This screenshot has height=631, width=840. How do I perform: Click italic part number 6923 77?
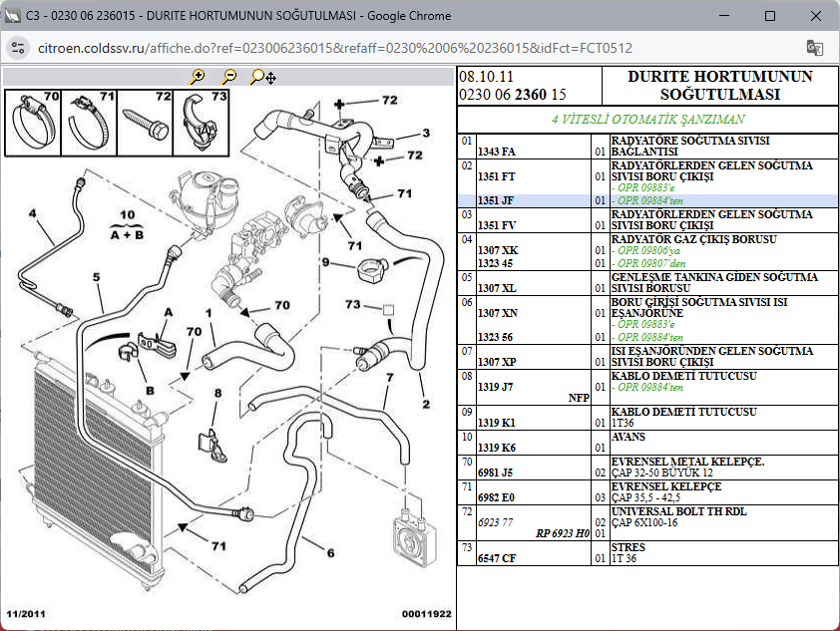tap(496, 522)
